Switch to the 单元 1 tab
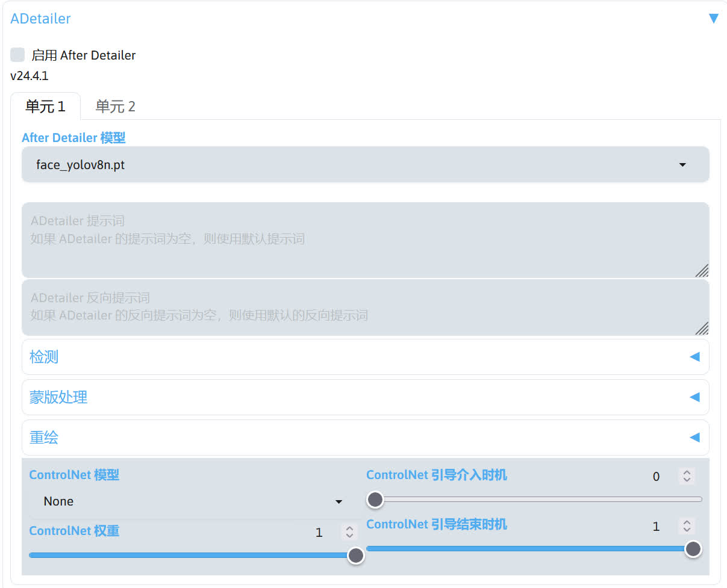 coord(45,107)
